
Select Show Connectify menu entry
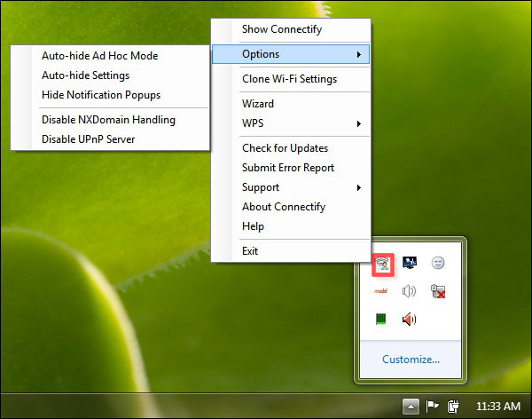pyautogui.click(x=291, y=29)
